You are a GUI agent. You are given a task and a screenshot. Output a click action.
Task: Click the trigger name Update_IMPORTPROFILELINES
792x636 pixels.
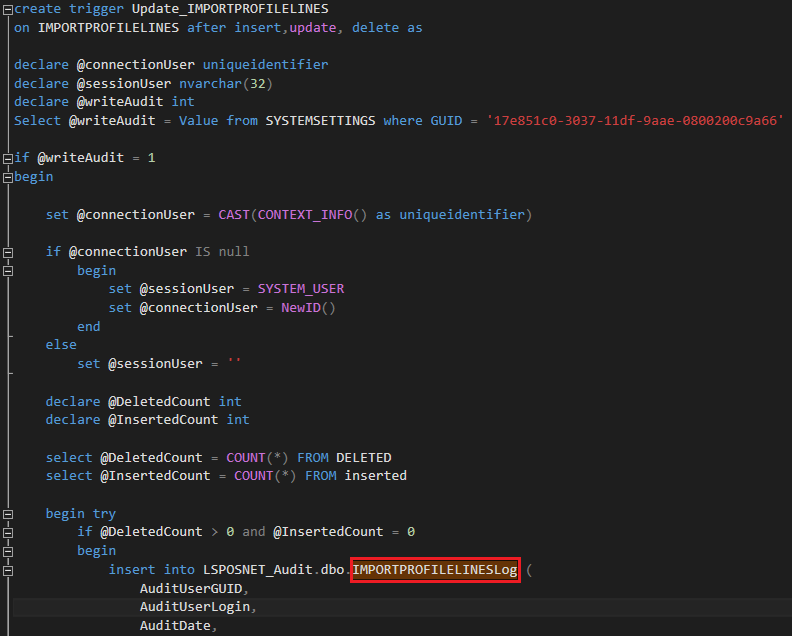(x=230, y=9)
